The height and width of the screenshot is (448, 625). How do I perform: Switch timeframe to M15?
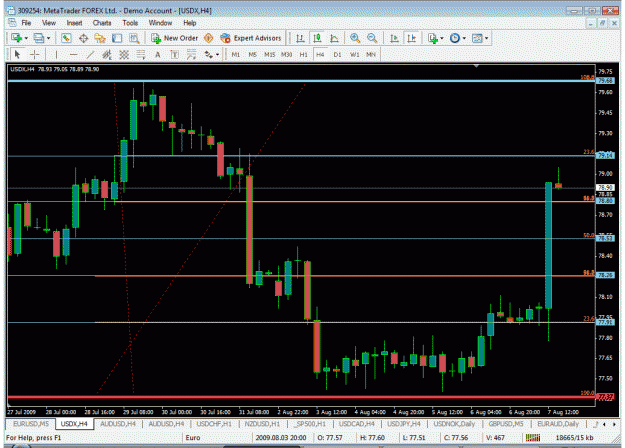coord(269,55)
